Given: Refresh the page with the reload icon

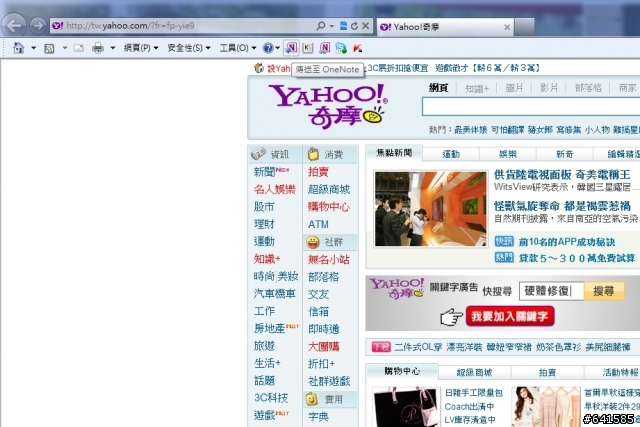Looking at the screenshot, I should coord(354,26).
